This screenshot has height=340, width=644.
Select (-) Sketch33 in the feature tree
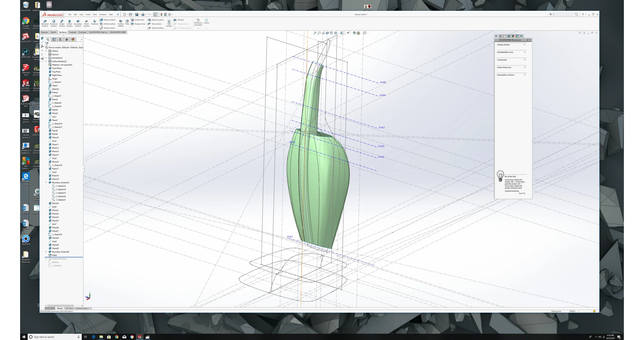(55, 234)
